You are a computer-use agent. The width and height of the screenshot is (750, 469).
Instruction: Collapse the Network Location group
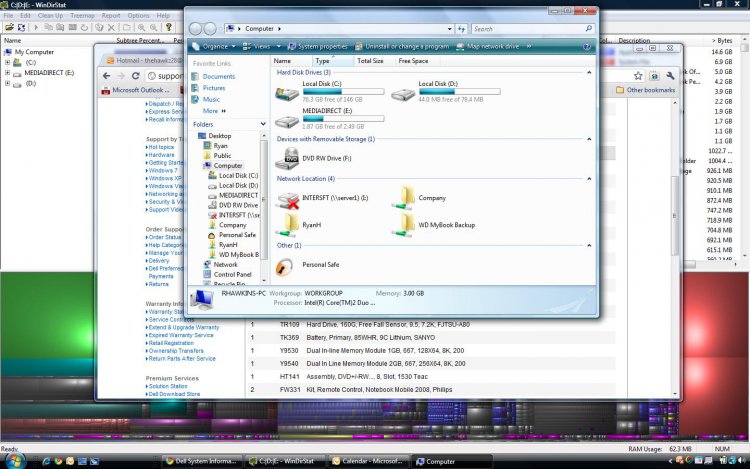pos(589,179)
